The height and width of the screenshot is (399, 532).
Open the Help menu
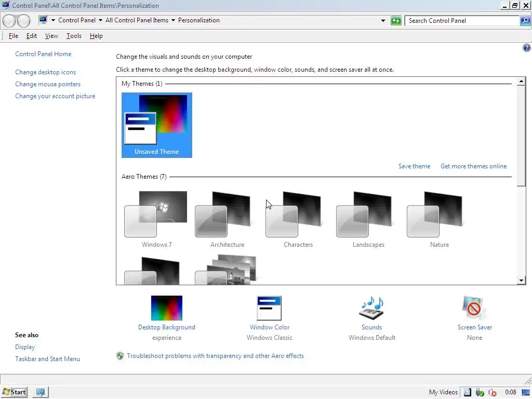[x=96, y=36]
